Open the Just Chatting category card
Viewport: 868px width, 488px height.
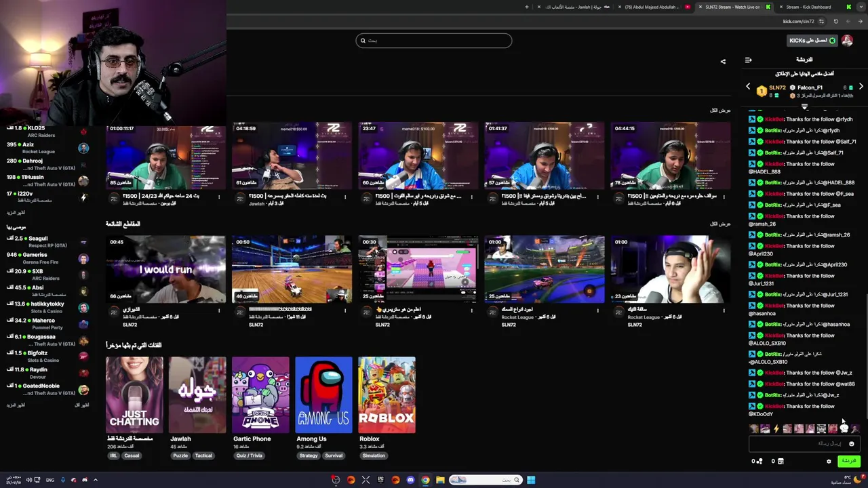(134, 394)
